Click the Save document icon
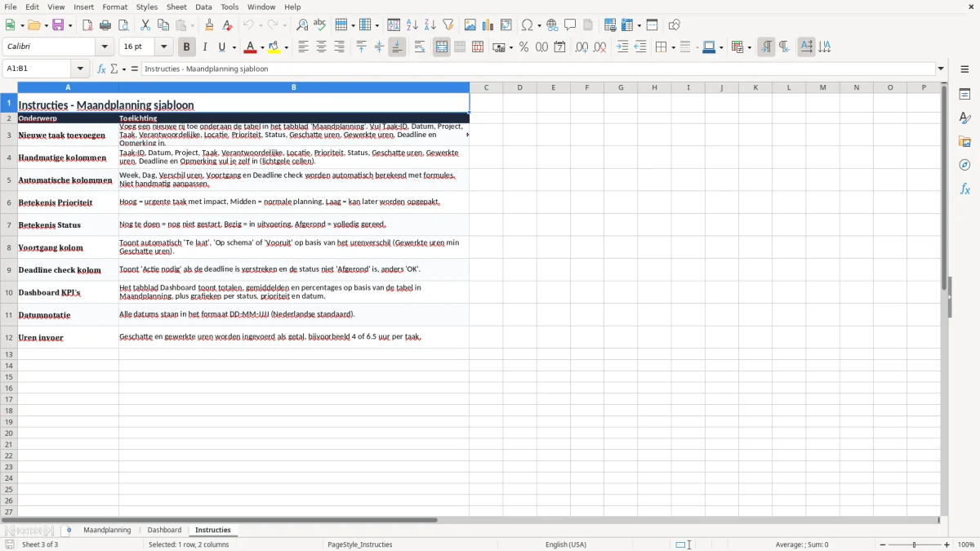Viewport: 980px width, 551px height. click(58, 25)
